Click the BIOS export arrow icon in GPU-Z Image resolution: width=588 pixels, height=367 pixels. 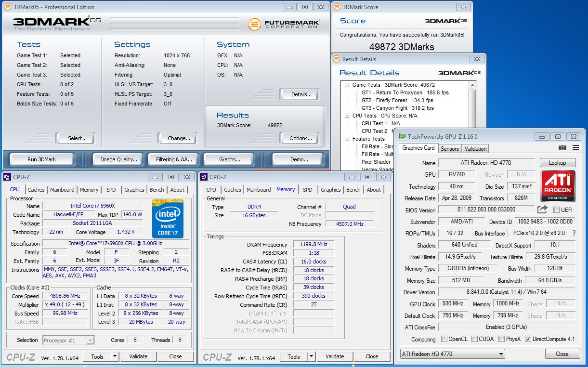542,210
